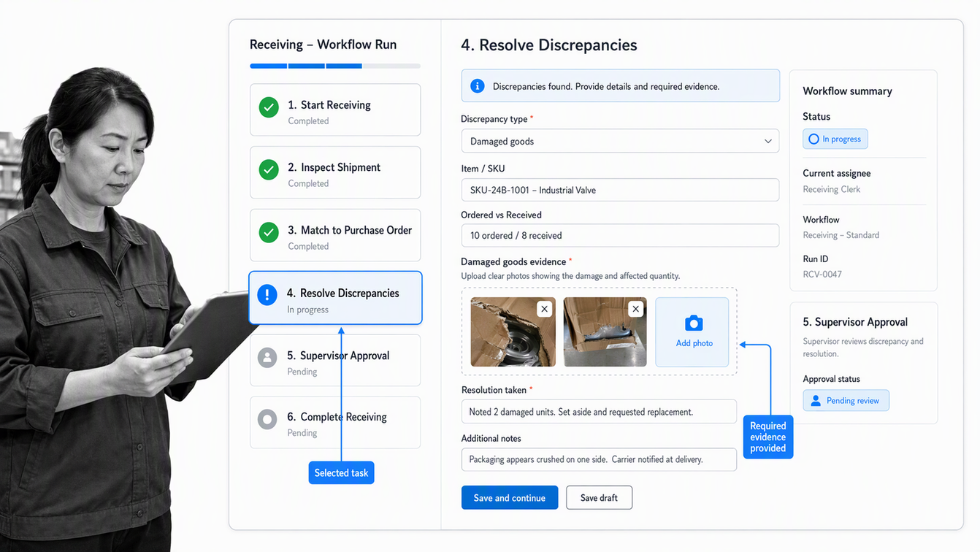Open the 1. Start Receiving step
Viewport: 980px width, 552px height.
pyautogui.click(x=335, y=110)
